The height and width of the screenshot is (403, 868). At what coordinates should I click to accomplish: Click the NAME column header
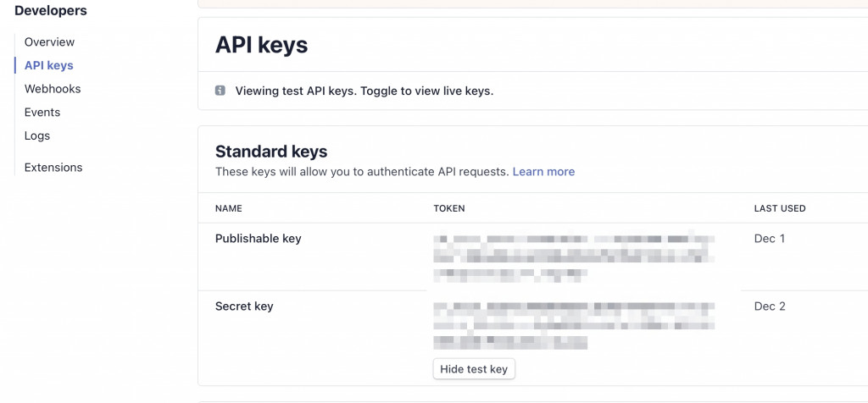pos(229,208)
